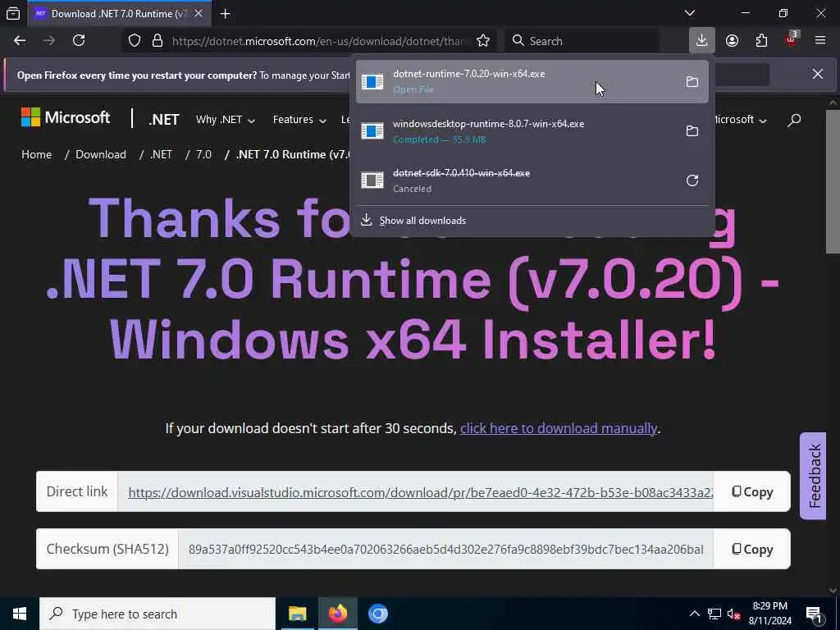Bookmark this page with the star icon
This screenshot has height=630, width=840.
[x=482, y=41]
